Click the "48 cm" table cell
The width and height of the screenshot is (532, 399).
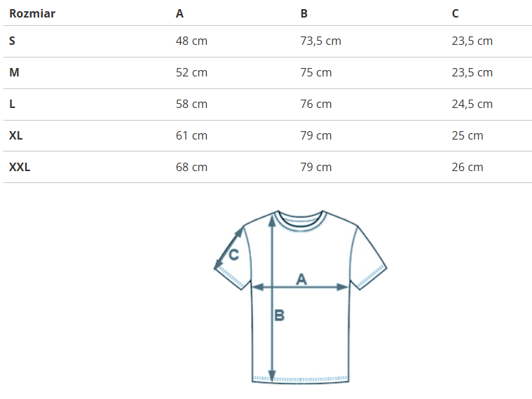(191, 41)
